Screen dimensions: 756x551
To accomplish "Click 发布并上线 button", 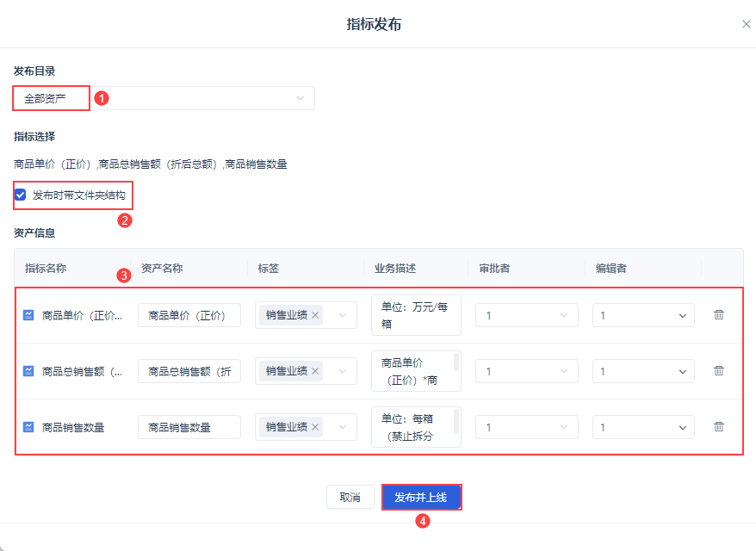I will (x=422, y=497).
